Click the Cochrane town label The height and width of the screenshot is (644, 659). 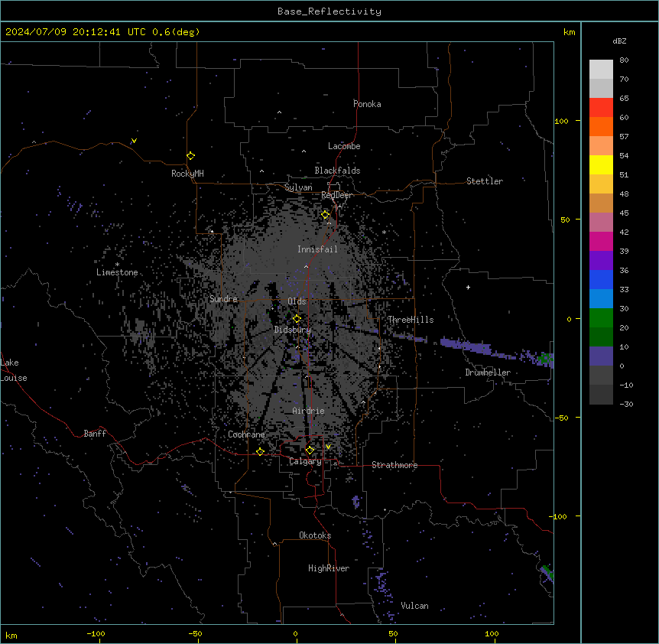246,434
